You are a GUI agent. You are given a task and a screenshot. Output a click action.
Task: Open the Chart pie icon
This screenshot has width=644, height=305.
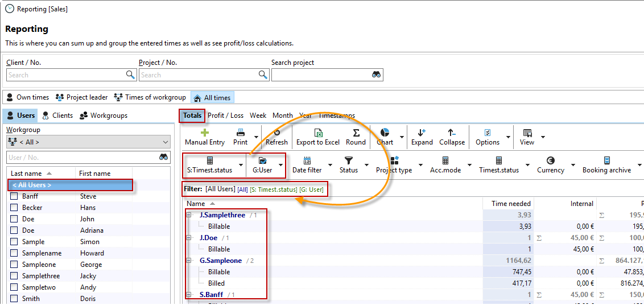[x=385, y=133]
